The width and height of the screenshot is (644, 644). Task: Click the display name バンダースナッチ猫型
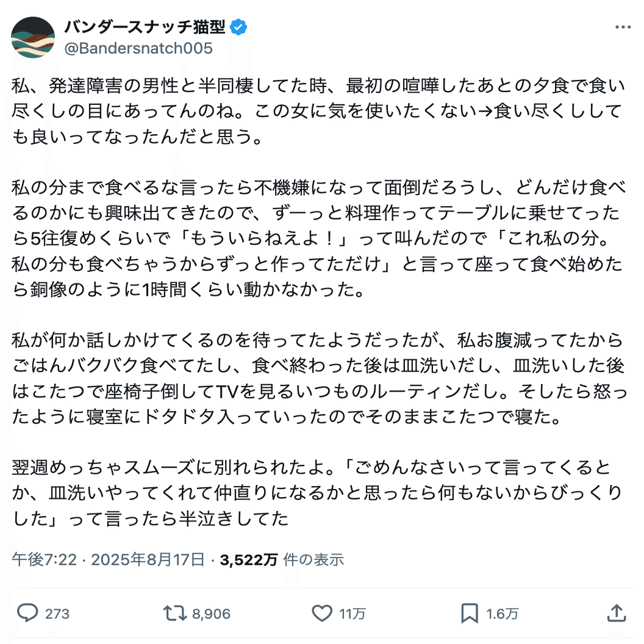coord(145,27)
